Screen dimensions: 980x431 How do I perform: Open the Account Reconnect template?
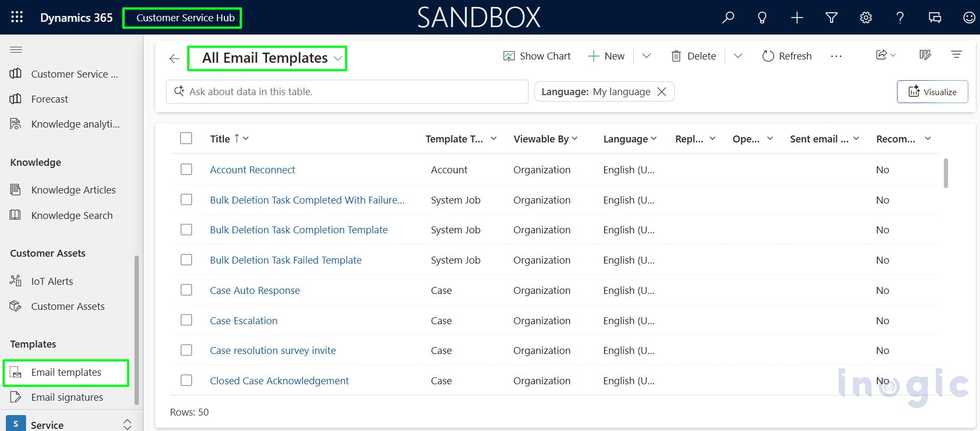pos(253,170)
